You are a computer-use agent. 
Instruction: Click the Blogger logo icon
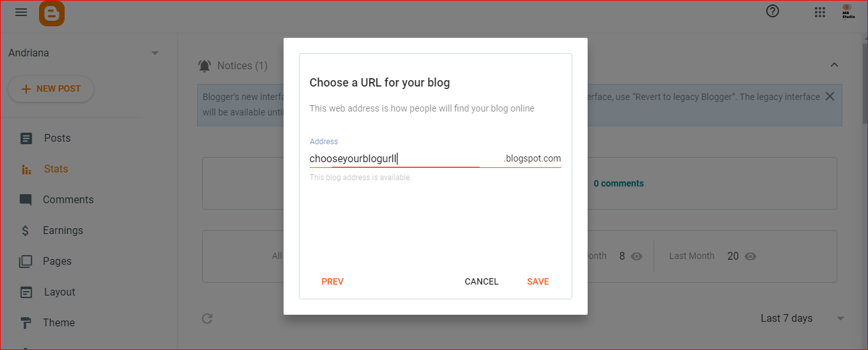(x=52, y=13)
